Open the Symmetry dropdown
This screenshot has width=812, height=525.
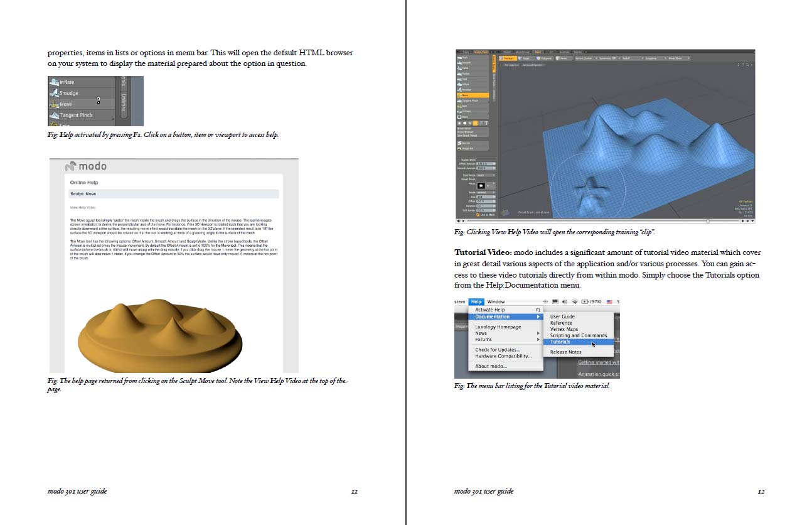point(609,58)
